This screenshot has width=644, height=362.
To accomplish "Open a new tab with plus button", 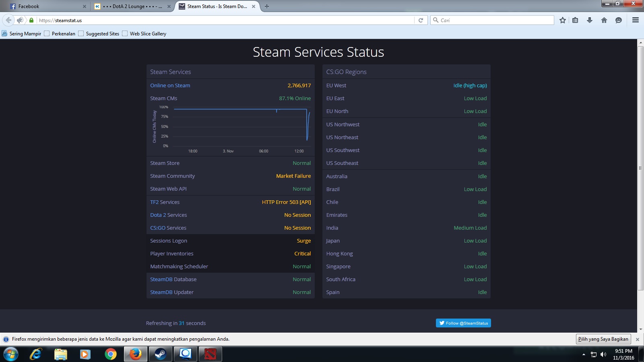I will (x=266, y=6).
